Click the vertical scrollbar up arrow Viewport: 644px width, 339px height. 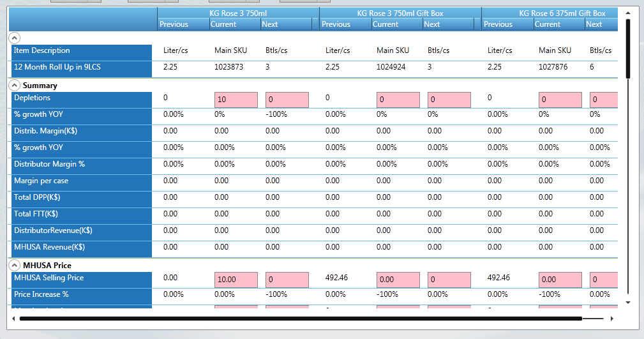(628, 13)
